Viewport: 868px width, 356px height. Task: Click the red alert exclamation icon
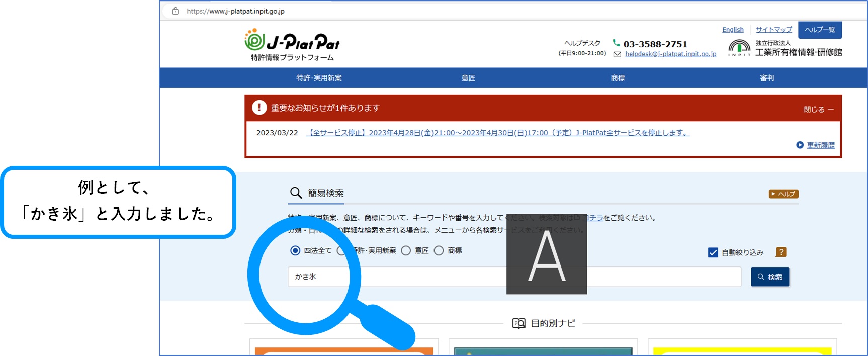(259, 107)
